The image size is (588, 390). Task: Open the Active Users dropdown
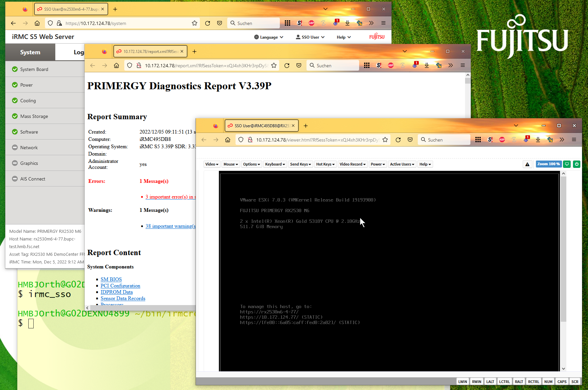coord(402,164)
